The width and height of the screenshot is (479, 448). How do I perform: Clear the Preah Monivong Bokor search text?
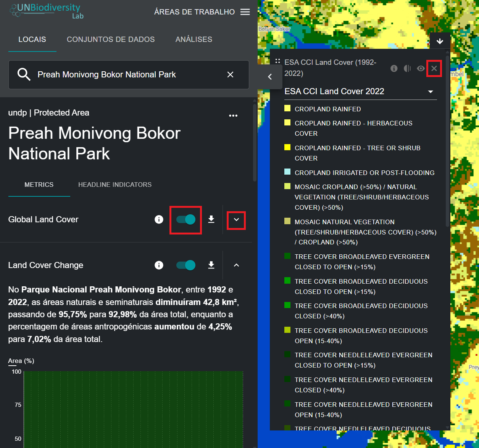[x=230, y=75]
